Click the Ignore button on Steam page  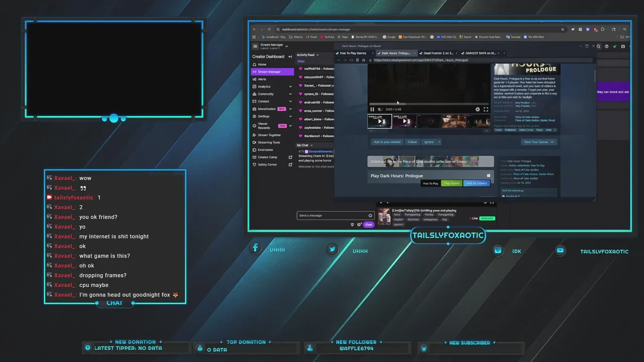point(429,142)
